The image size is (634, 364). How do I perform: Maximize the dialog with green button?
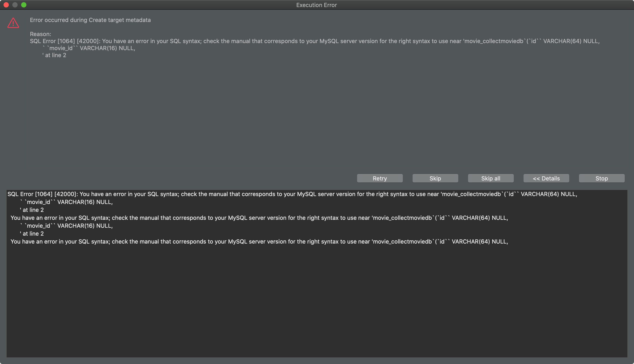pyautogui.click(x=24, y=5)
